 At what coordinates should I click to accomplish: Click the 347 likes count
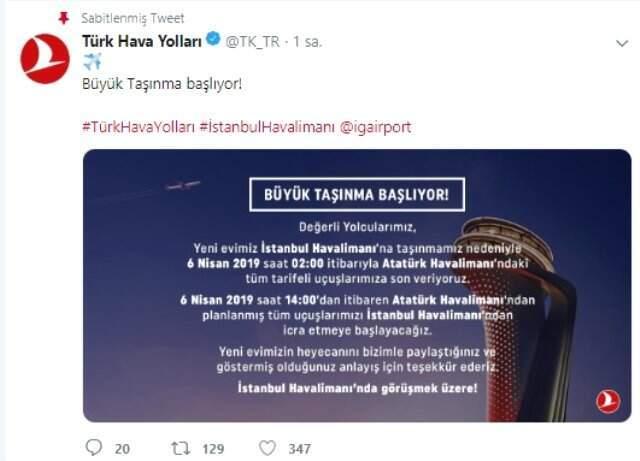[300, 449]
